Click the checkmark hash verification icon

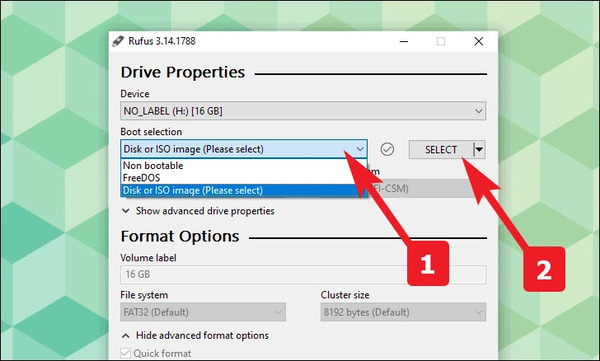pos(387,149)
